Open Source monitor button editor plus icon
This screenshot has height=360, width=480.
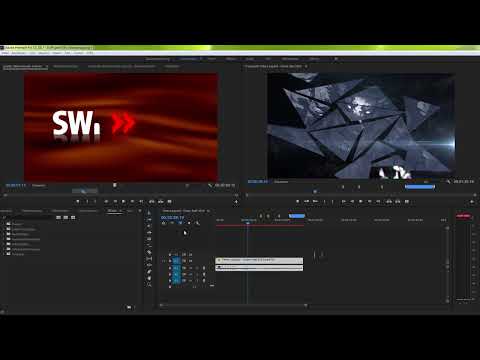click(x=236, y=202)
